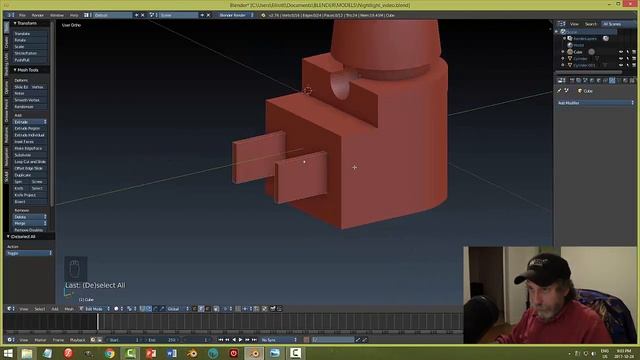Open PowerPoint from the Windows taskbar
640x360 pixels.
151,353
